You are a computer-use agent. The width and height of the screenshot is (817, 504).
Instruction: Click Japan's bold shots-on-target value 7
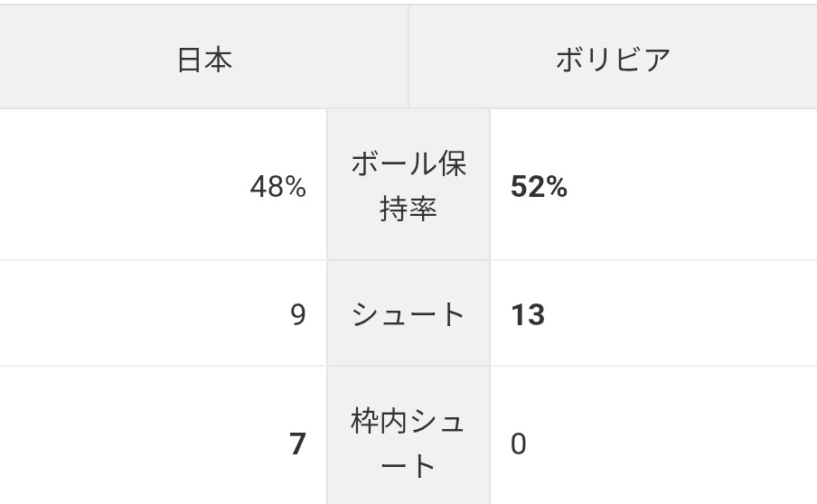297,444
